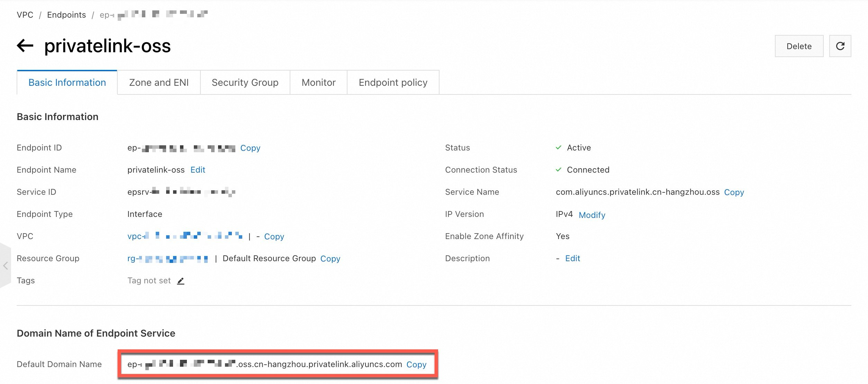Viewport: 868px width, 384px height.
Task: Switch to the Zone and ENI tab
Action: pyautogui.click(x=159, y=83)
